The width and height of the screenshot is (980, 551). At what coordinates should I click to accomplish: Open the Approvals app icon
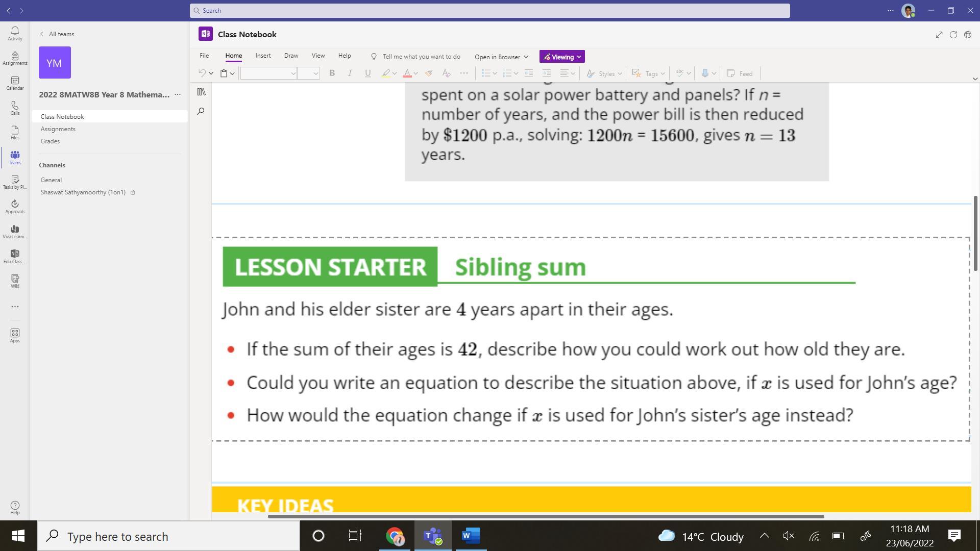pyautogui.click(x=15, y=206)
